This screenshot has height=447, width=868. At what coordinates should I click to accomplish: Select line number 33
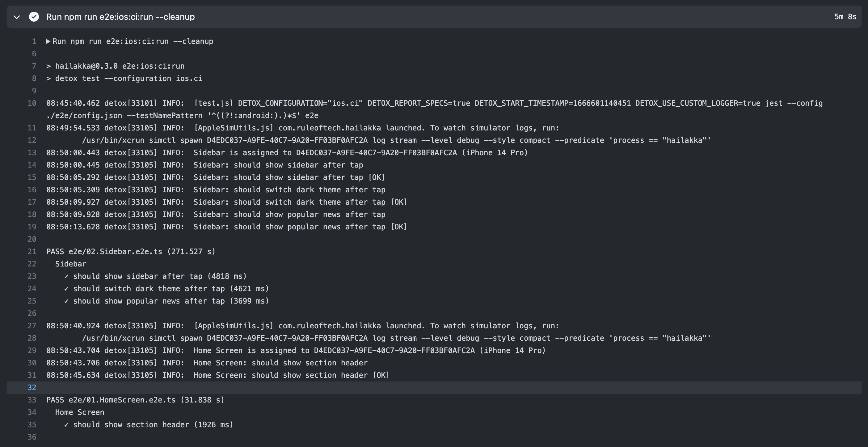click(32, 400)
